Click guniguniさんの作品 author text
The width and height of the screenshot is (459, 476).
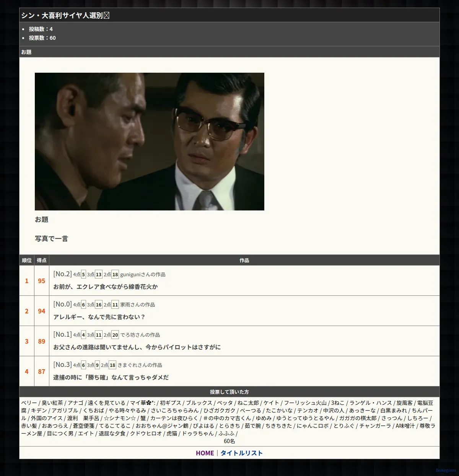tap(143, 274)
